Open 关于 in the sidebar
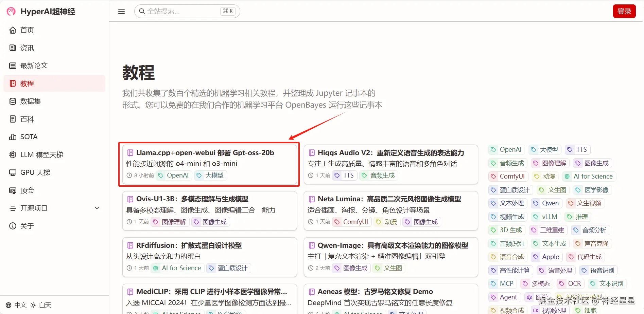The width and height of the screenshot is (644, 314). (54, 226)
